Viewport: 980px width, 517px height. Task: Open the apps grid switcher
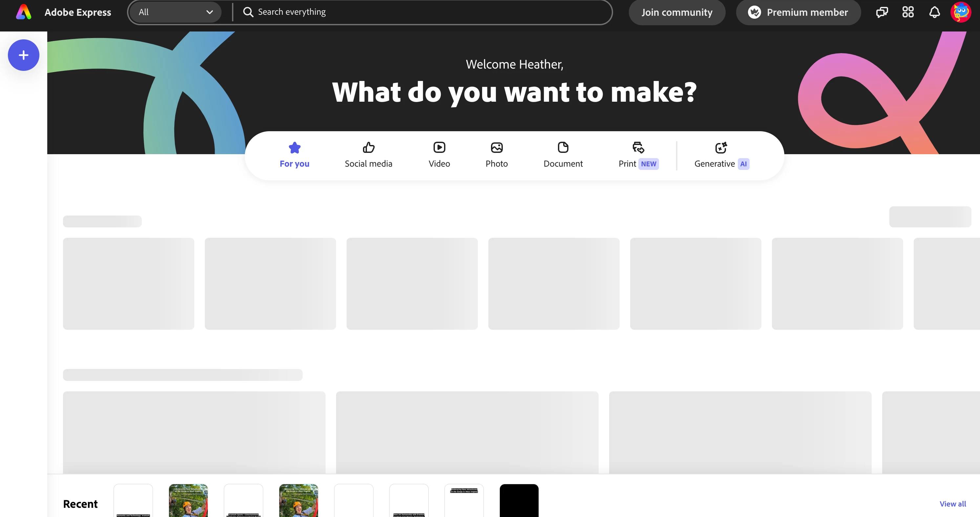[x=908, y=12]
